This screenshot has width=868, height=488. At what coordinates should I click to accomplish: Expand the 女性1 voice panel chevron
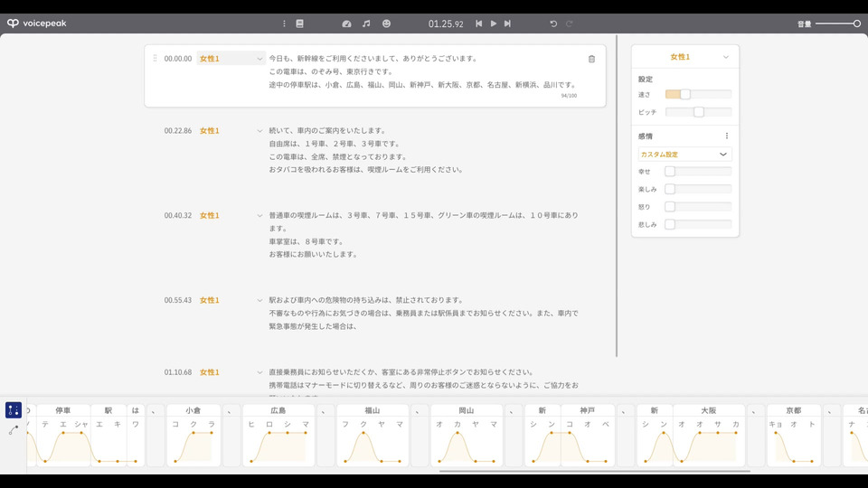[726, 57]
